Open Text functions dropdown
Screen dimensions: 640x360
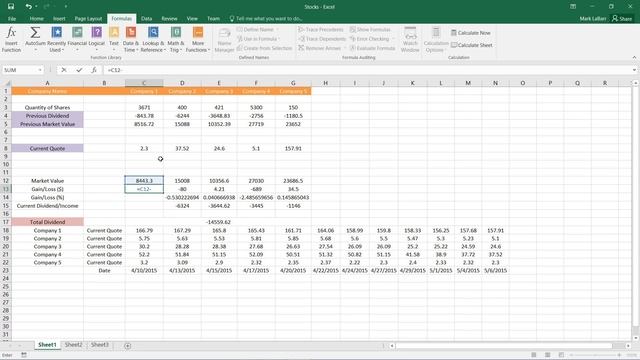[x=114, y=40]
